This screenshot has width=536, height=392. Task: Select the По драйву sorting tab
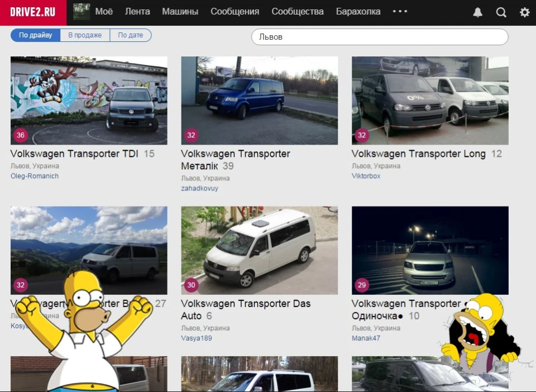click(x=36, y=35)
